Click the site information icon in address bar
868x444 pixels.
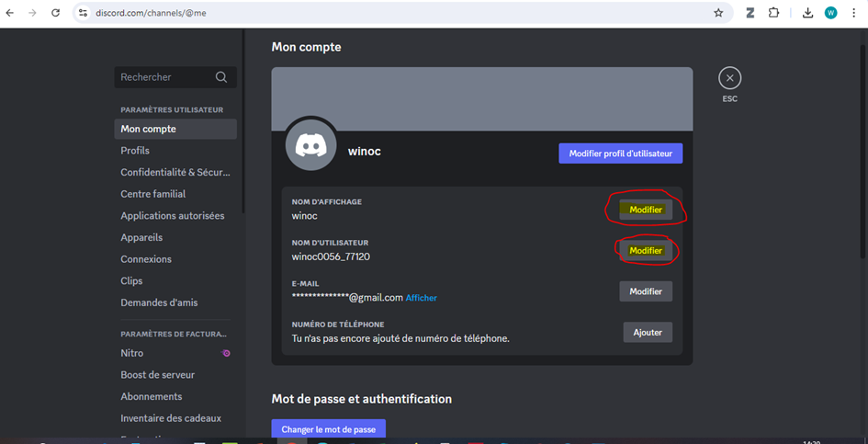coord(83,13)
